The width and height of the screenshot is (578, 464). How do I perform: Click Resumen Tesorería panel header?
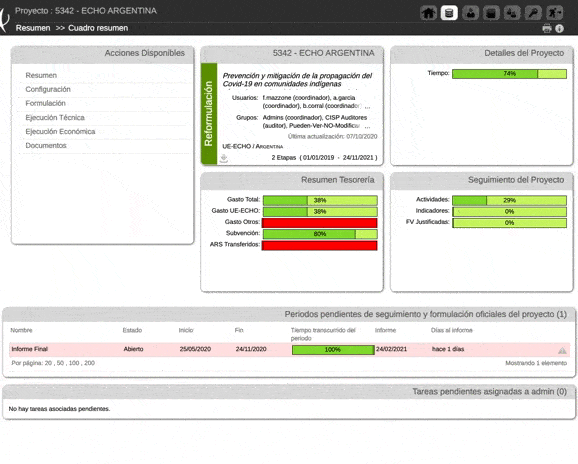pos(292,180)
